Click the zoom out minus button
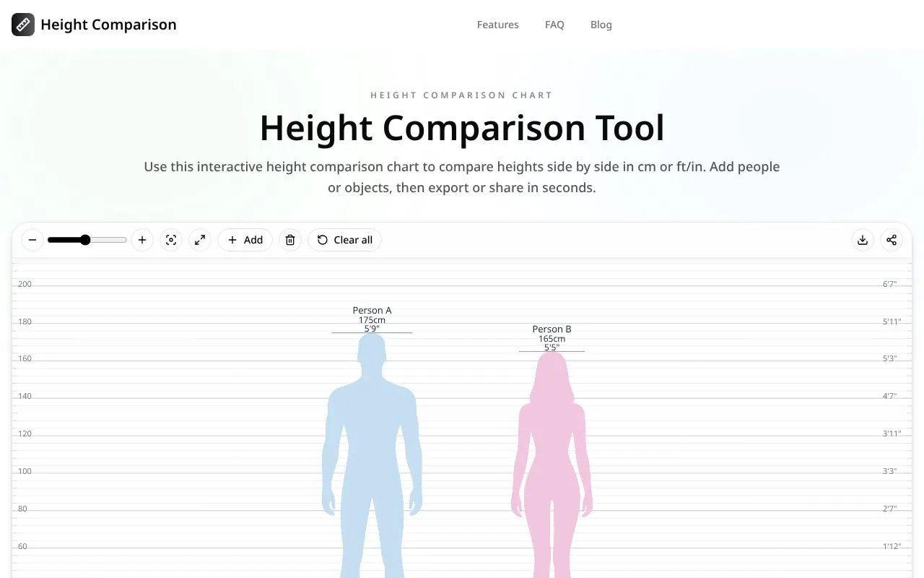This screenshot has height=578, width=924. click(32, 240)
